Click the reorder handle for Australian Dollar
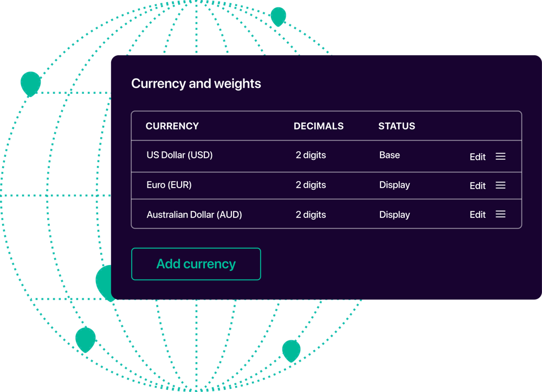Image resolution: width=542 pixels, height=392 pixels. pyautogui.click(x=500, y=214)
